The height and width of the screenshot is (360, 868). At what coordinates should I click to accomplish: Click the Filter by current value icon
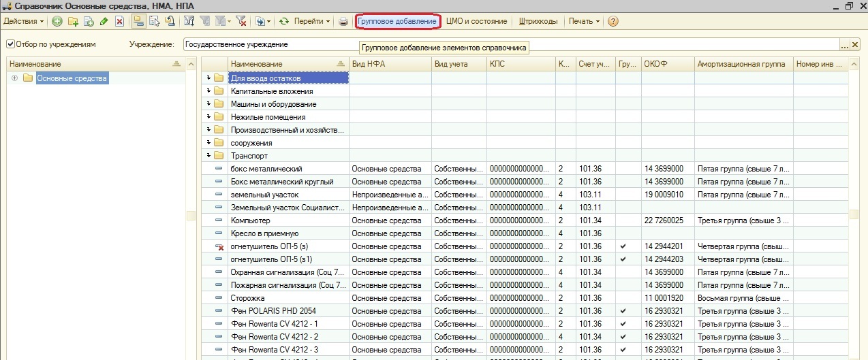click(204, 21)
